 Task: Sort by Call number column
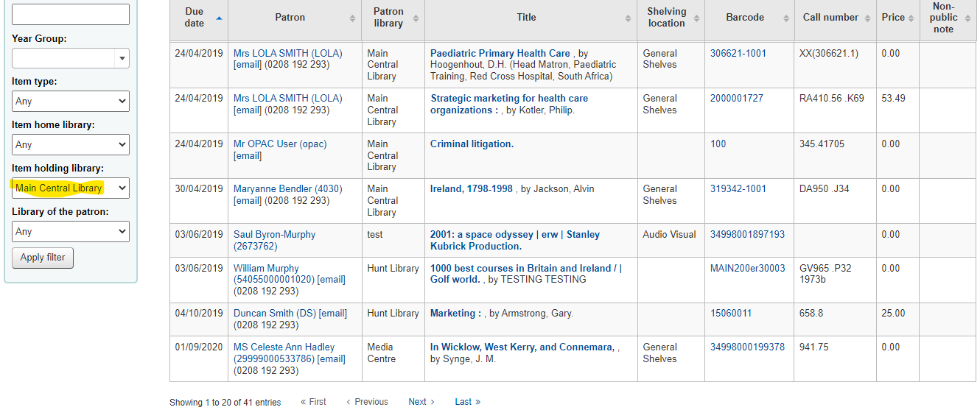click(835, 18)
